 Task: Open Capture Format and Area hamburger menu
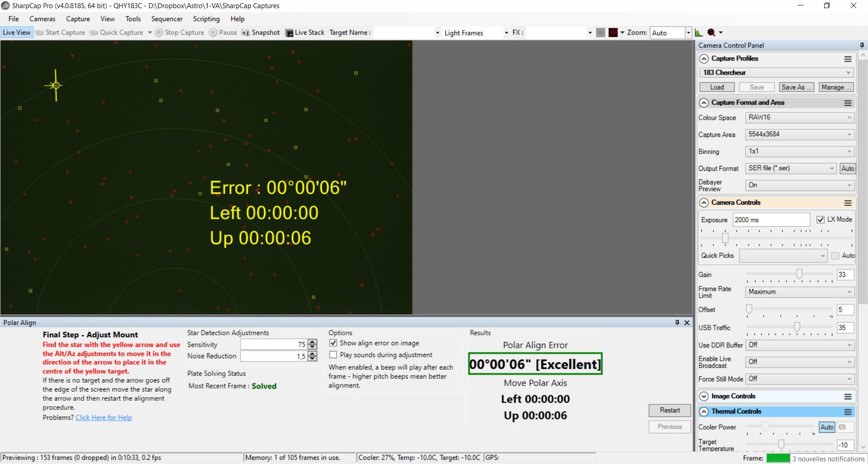point(848,103)
